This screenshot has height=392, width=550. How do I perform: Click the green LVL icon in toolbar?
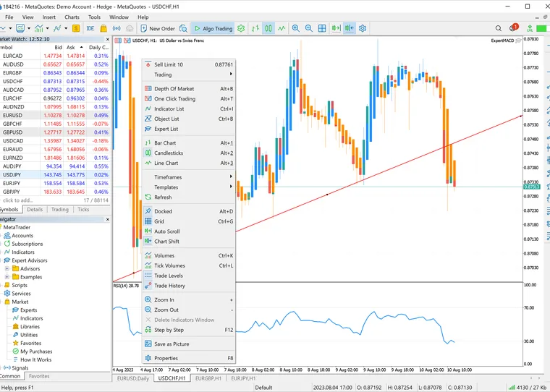pos(530,28)
